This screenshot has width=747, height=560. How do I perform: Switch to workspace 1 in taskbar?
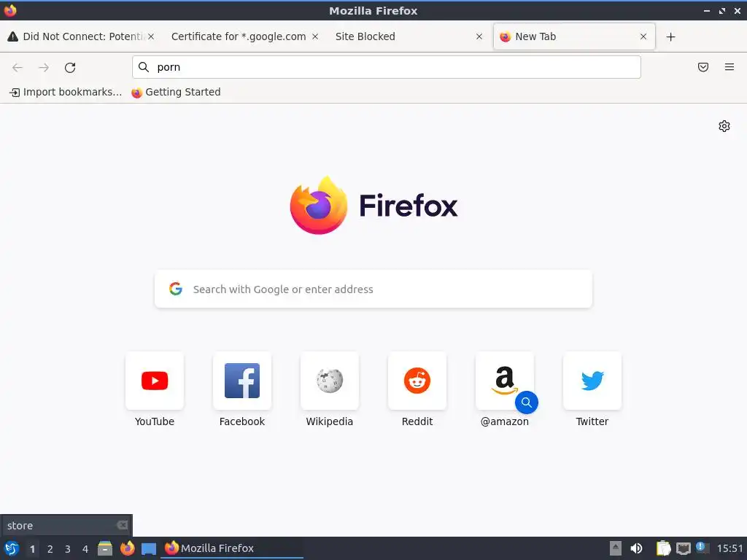tap(32, 549)
